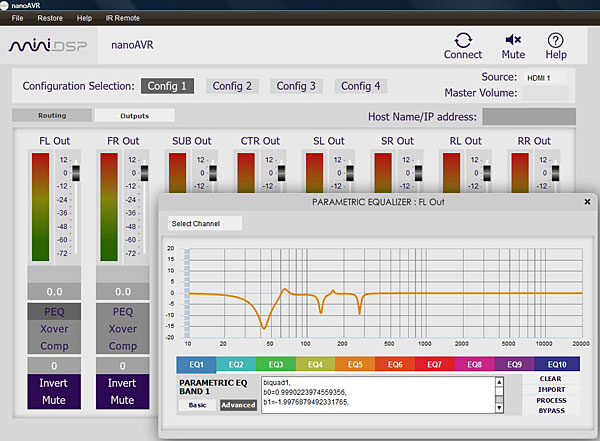The image size is (600, 441).
Task: Click the FR Out gain value 0.0
Action: click(123, 292)
